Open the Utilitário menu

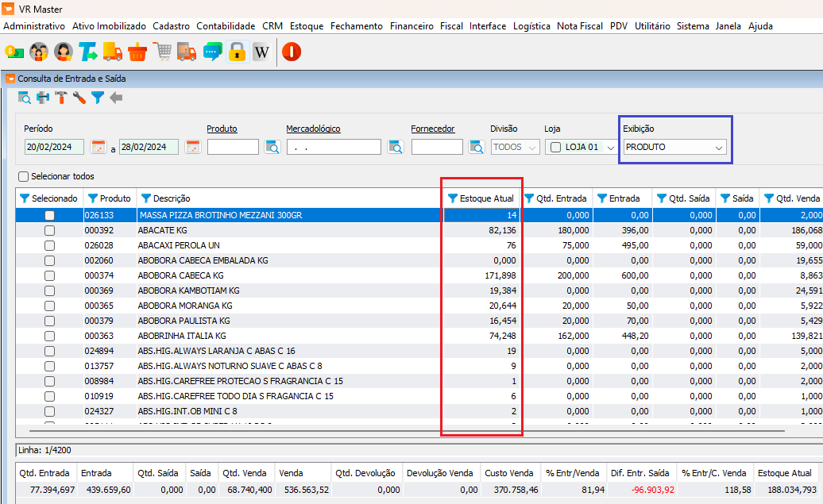(652, 25)
